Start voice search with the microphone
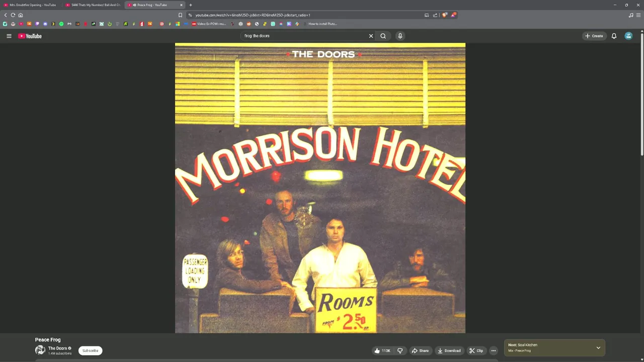The width and height of the screenshot is (644, 362). tap(400, 36)
